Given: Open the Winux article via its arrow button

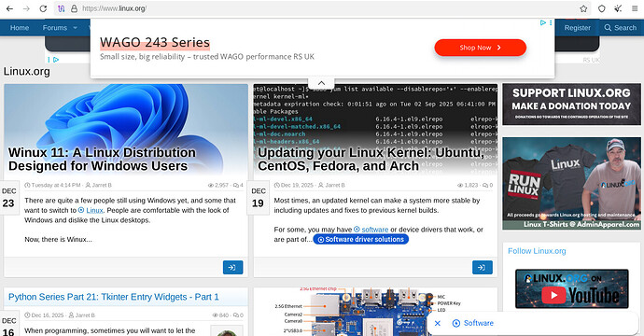Looking at the screenshot, I should coord(233,268).
